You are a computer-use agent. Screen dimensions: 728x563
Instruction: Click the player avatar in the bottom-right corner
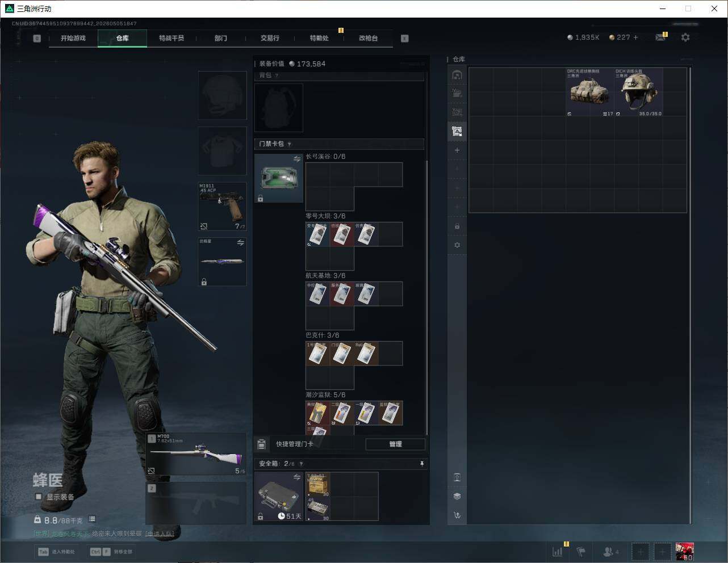pos(685,552)
